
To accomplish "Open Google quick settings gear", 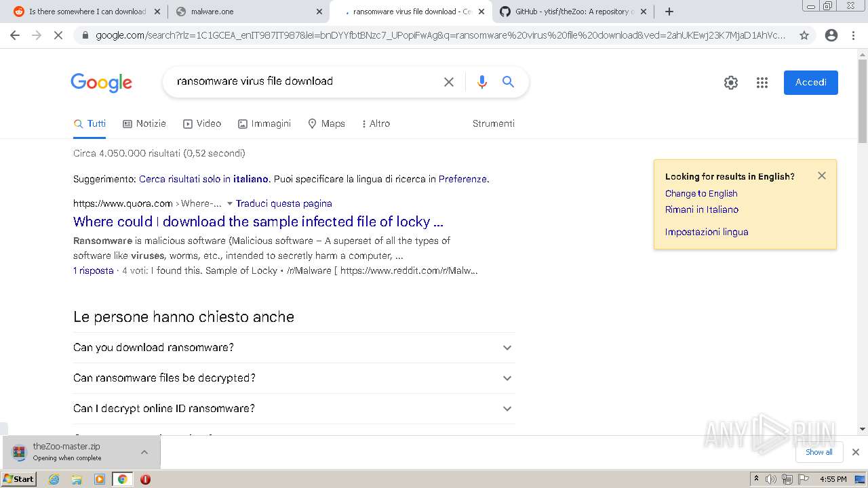I will [x=731, y=83].
